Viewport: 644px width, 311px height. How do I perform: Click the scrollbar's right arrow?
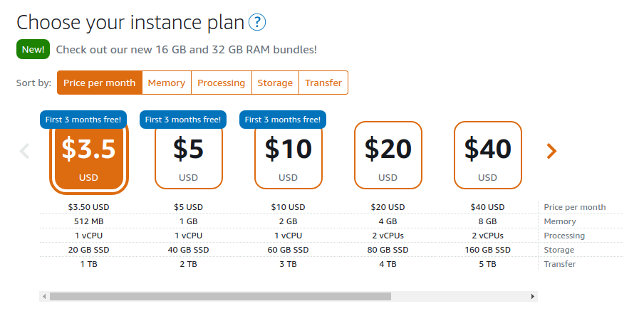pos(533,296)
